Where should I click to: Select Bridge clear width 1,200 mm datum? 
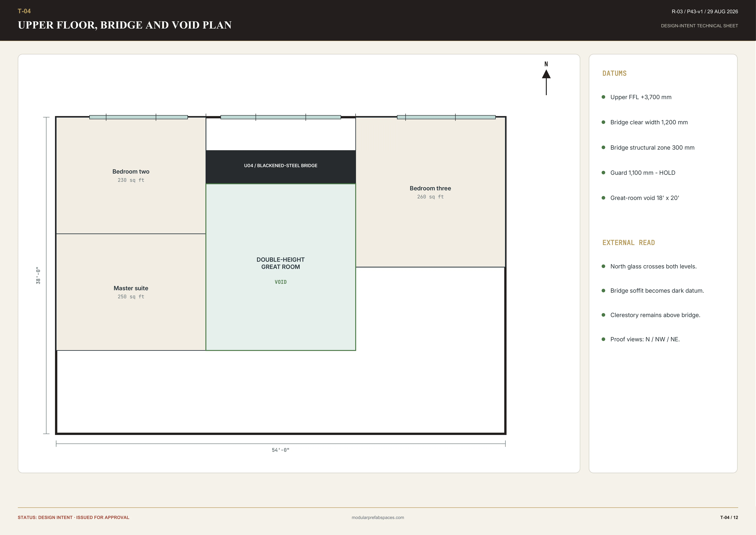coord(649,122)
